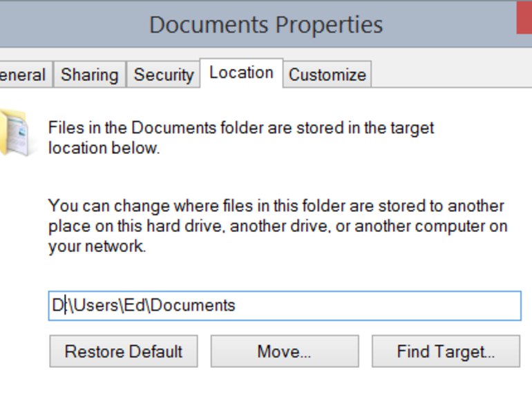Click "Ed" in the location path
Screen dimensions: 532x399
coord(133,305)
